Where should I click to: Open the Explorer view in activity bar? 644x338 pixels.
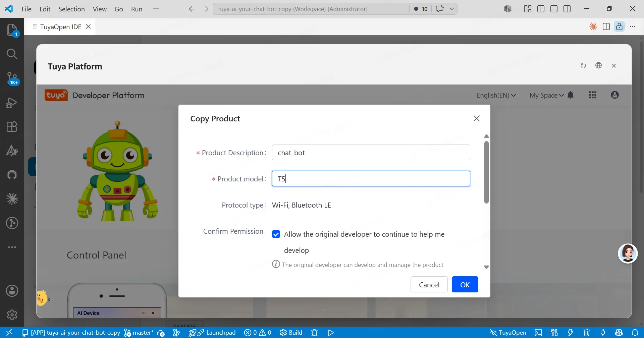[12, 30]
